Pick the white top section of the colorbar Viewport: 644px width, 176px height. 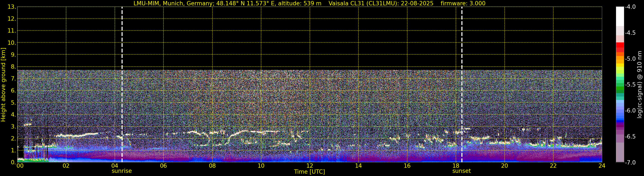coord(620,16)
